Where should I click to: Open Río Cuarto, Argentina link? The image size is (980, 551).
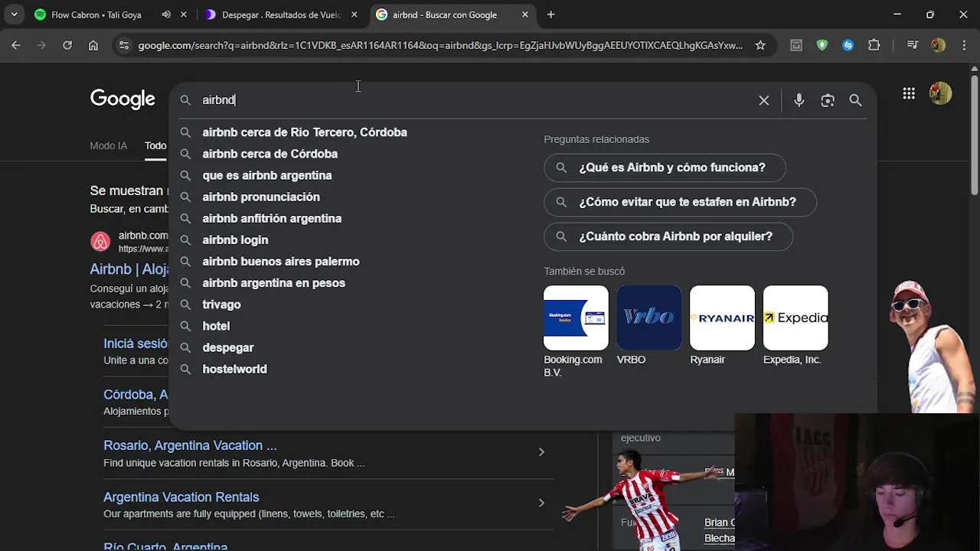(165, 546)
